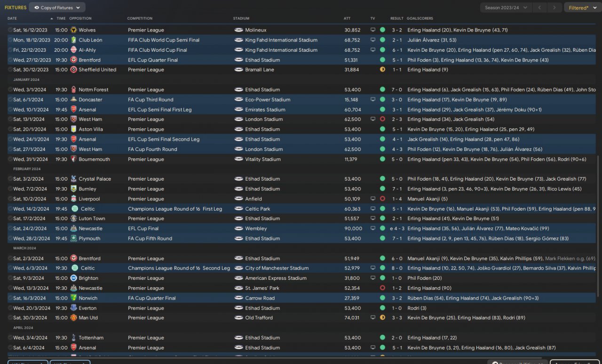Screen dimensions: 602x364
Task: Click the Club León club badge
Action: click(x=73, y=40)
